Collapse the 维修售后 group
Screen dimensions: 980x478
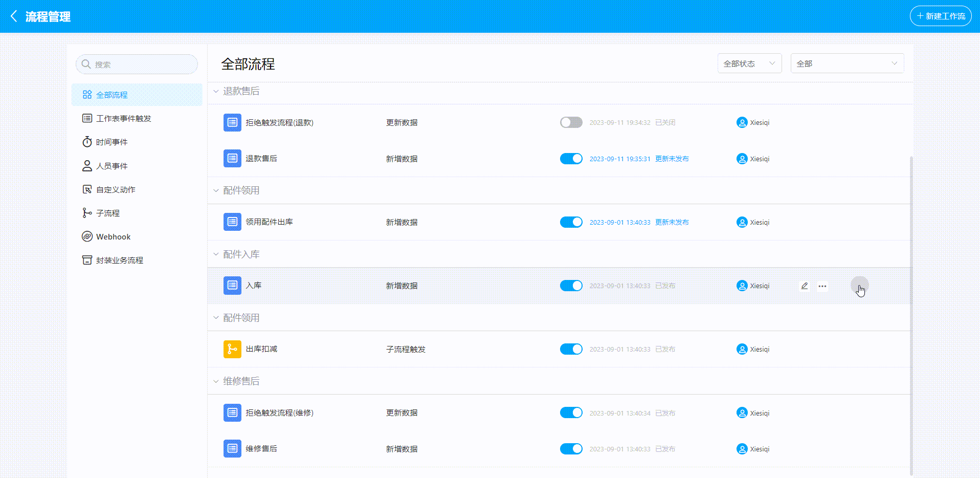coord(216,381)
